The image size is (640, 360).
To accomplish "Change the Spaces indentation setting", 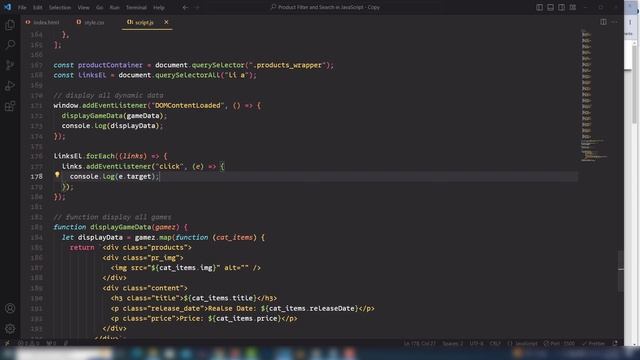I will tap(453, 343).
